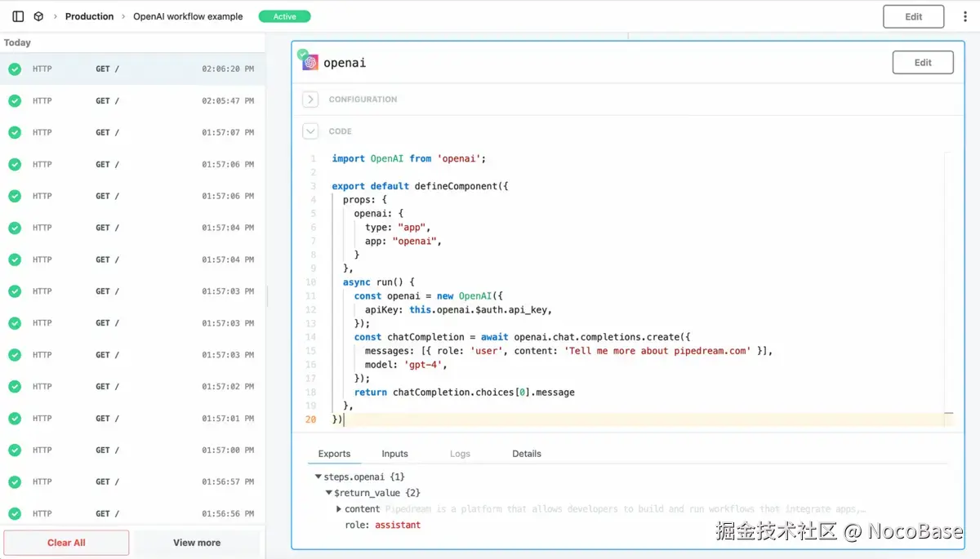Select the event timestamped 01:57:02 PM
The image size is (980, 559).
tap(132, 387)
